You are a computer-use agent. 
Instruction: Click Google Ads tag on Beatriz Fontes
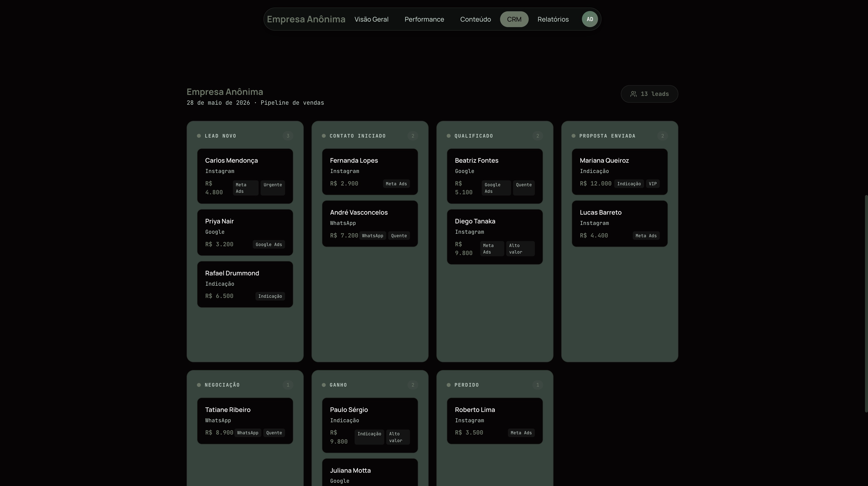496,188
